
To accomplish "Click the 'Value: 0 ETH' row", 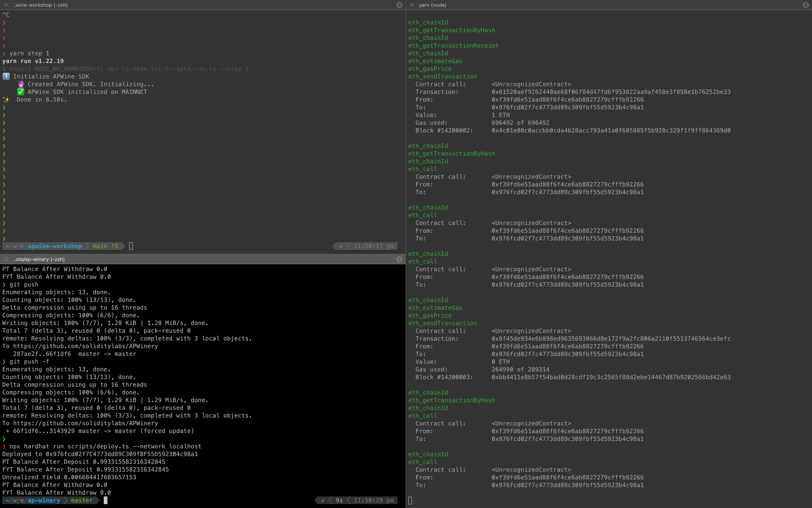I will tap(462, 362).
